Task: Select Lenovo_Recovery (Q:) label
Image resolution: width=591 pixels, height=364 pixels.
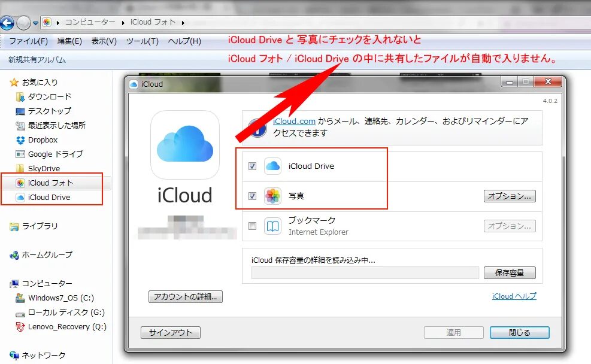Action: 67,327
